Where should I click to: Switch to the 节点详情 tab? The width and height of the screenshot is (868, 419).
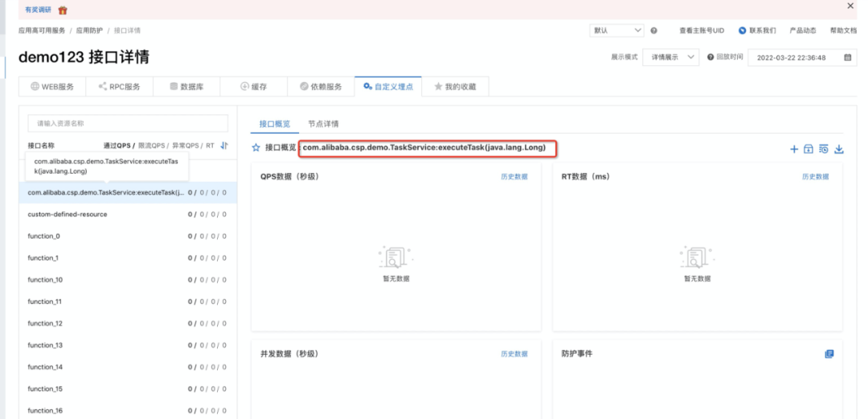click(323, 124)
